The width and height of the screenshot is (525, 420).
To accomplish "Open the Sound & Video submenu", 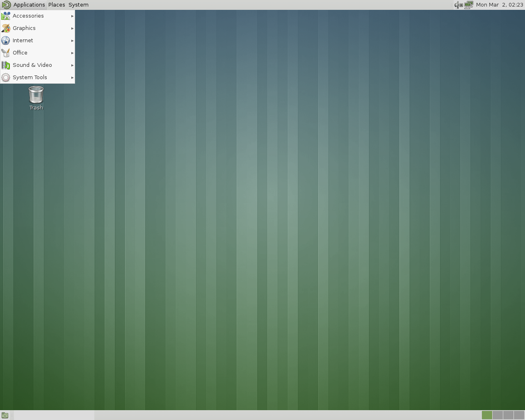I will pyautogui.click(x=37, y=65).
